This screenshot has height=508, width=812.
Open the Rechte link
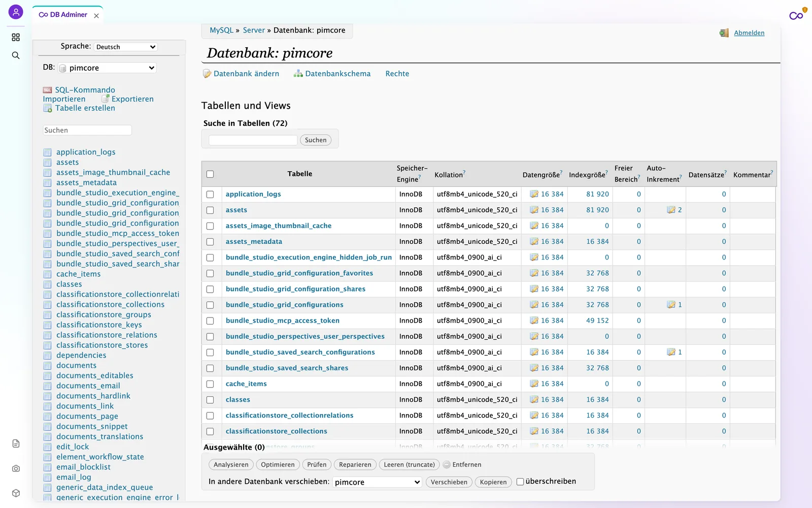click(x=397, y=74)
